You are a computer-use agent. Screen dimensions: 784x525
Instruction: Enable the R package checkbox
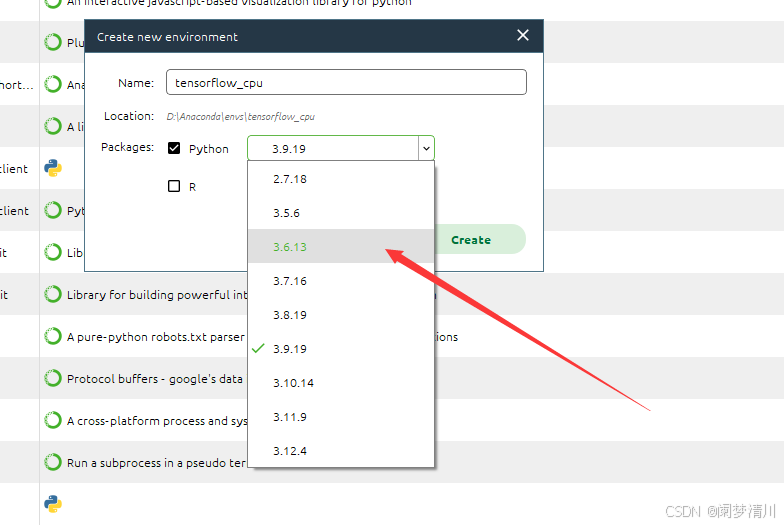[174, 186]
